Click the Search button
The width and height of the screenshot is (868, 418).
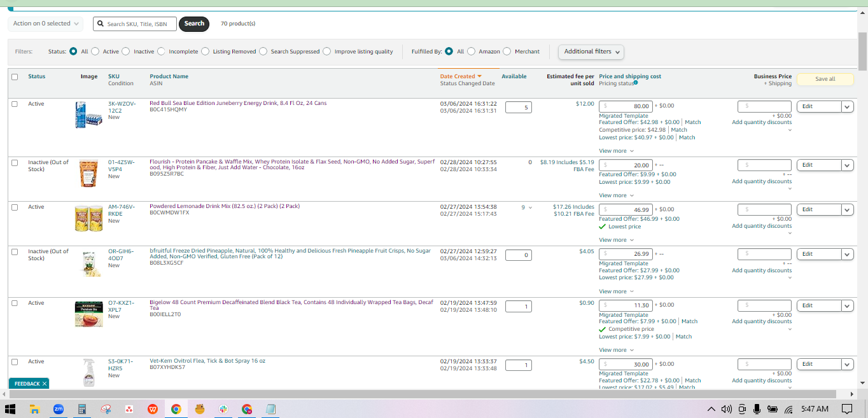[x=194, y=24]
